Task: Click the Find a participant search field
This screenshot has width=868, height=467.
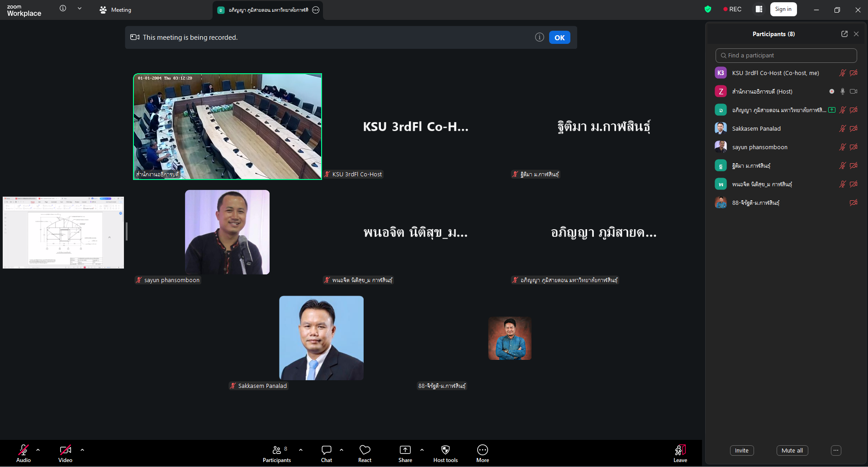Action: coord(786,56)
